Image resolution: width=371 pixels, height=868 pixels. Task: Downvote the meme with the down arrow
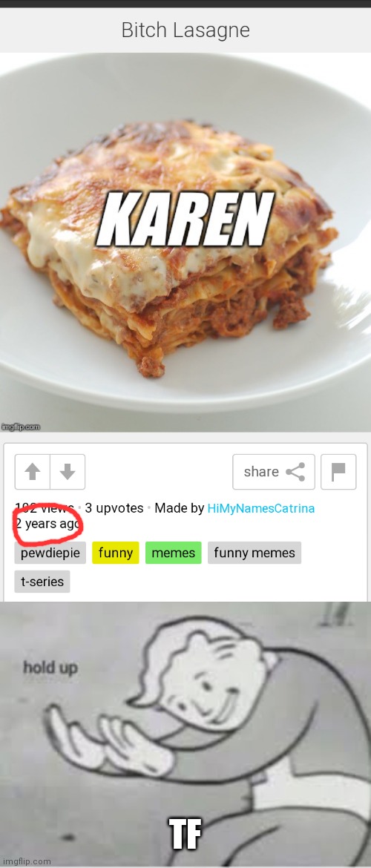[x=68, y=472]
